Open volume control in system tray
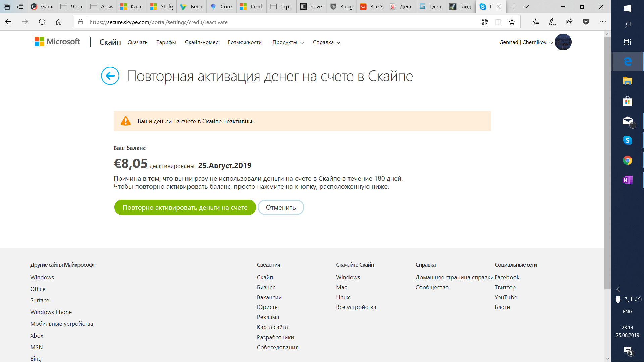This screenshot has height=362, width=644. (638, 299)
